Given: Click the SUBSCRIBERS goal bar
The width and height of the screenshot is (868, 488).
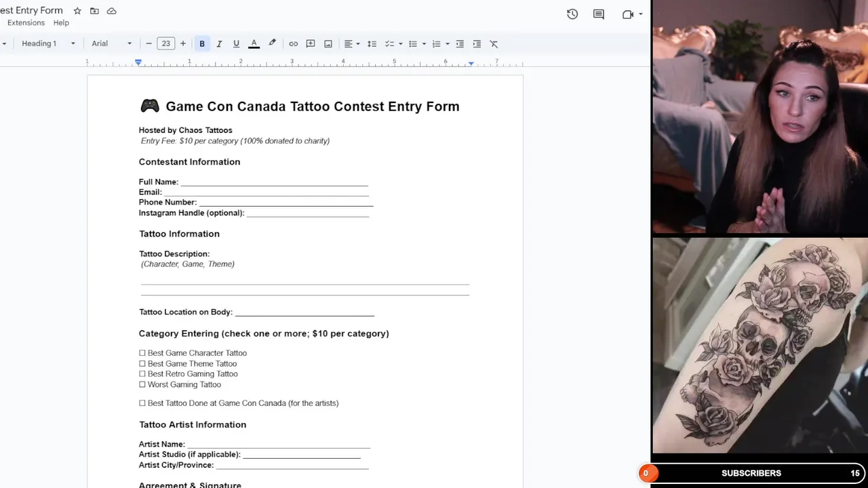Looking at the screenshot, I should click(752, 473).
